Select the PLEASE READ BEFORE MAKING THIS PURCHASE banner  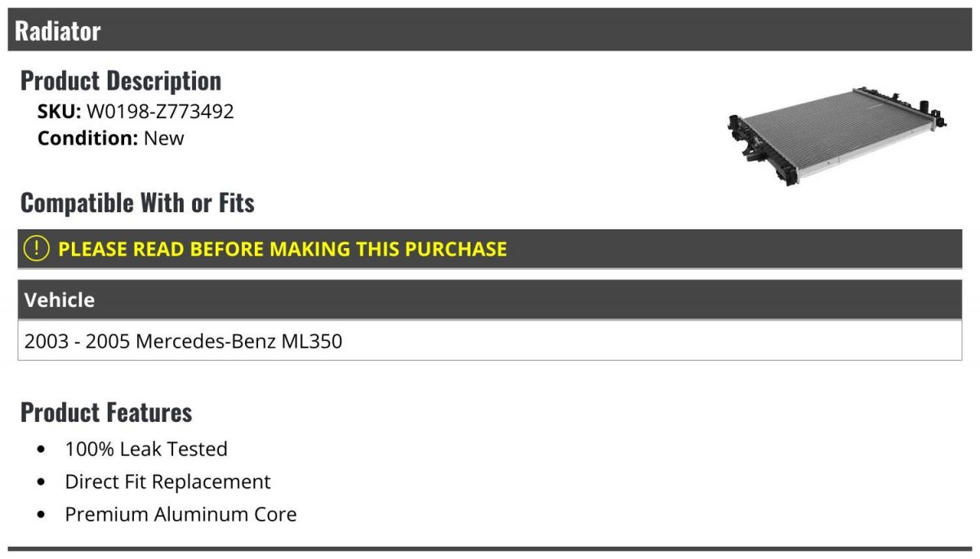[490, 249]
